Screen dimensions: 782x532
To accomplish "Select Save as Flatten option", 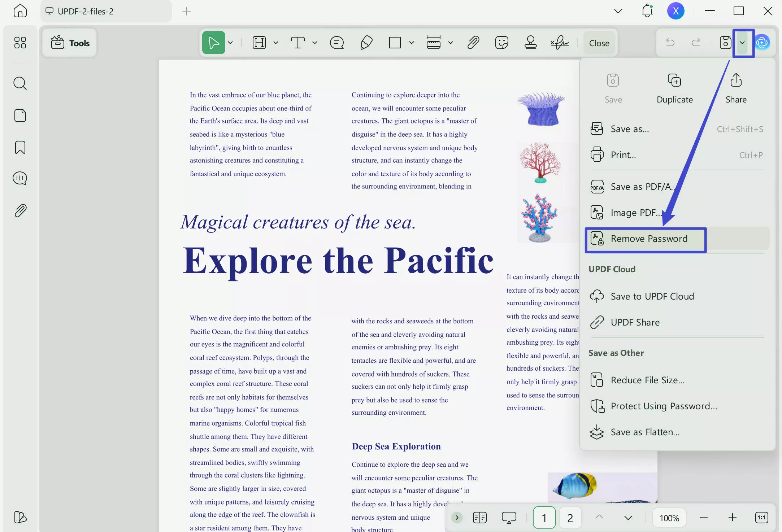I will 645,432.
